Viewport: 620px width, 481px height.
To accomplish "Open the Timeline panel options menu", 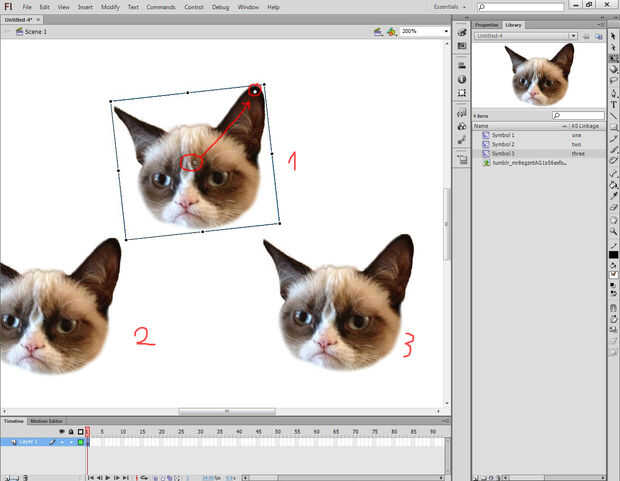I will coord(445,421).
